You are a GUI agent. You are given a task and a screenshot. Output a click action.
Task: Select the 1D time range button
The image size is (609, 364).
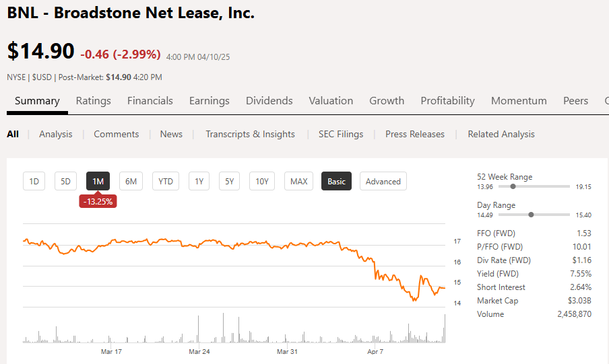point(34,182)
